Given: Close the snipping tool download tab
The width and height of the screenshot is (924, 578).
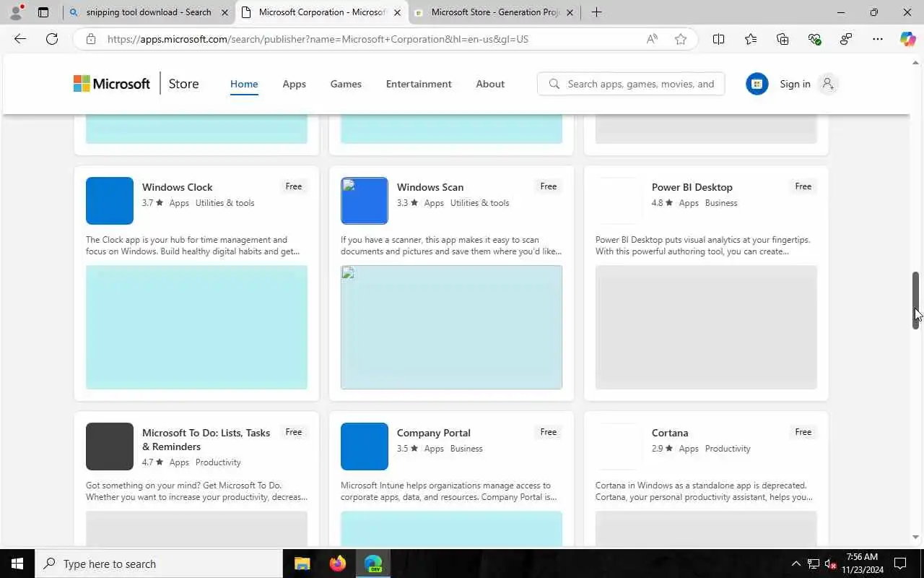Looking at the screenshot, I should point(225,12).
